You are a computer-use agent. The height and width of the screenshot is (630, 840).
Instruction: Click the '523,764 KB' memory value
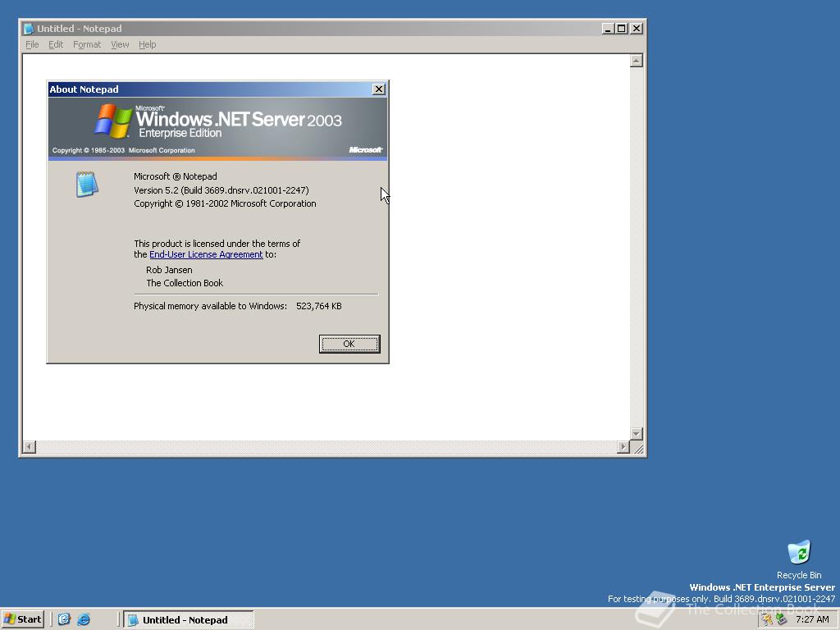click(319, 306)
